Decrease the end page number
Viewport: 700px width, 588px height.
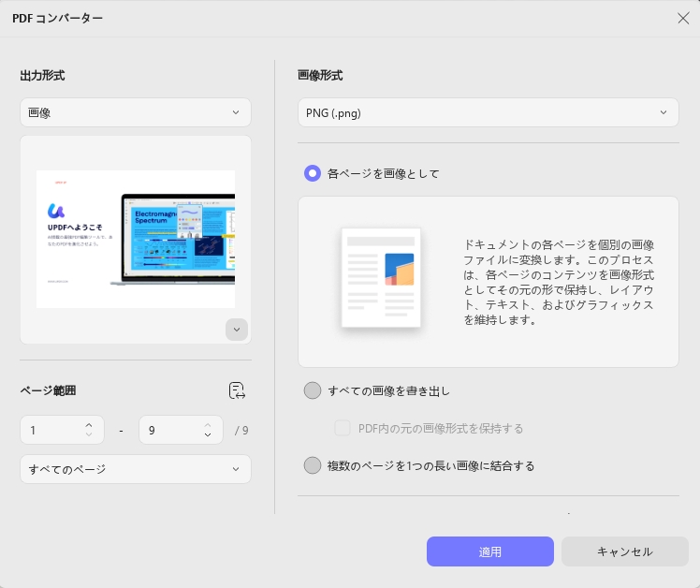208,434
